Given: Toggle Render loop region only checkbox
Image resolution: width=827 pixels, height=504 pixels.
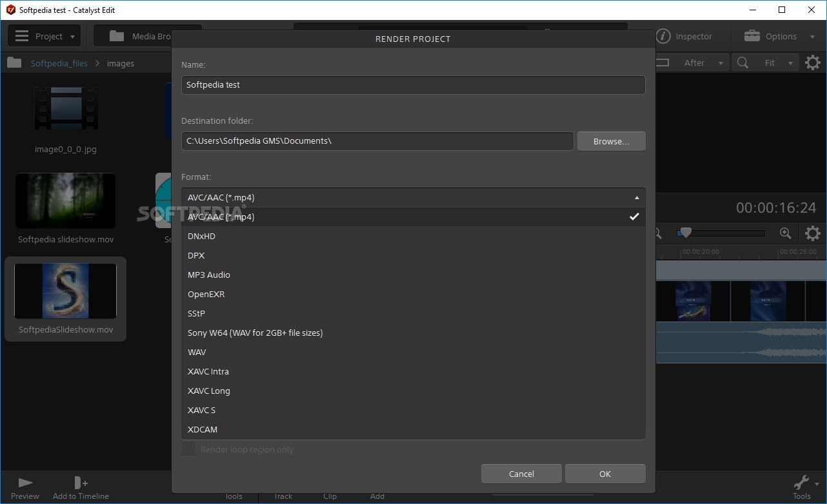Looking at the screenshot, I should tap(188, 449).
